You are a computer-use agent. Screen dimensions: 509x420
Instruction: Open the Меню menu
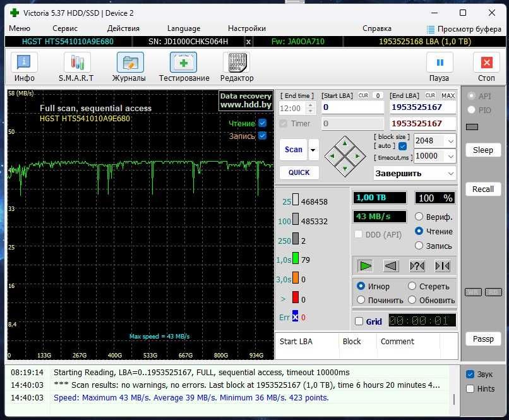20,28
